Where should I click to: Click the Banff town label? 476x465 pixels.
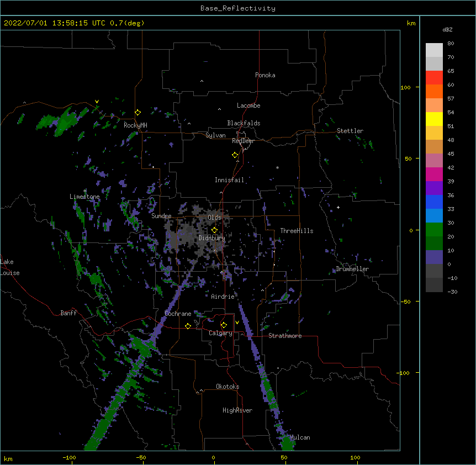(68, 313)
